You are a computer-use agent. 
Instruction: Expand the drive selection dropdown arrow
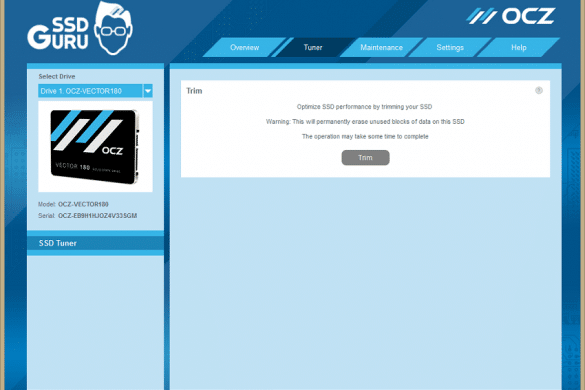click(x=148, y=91)
